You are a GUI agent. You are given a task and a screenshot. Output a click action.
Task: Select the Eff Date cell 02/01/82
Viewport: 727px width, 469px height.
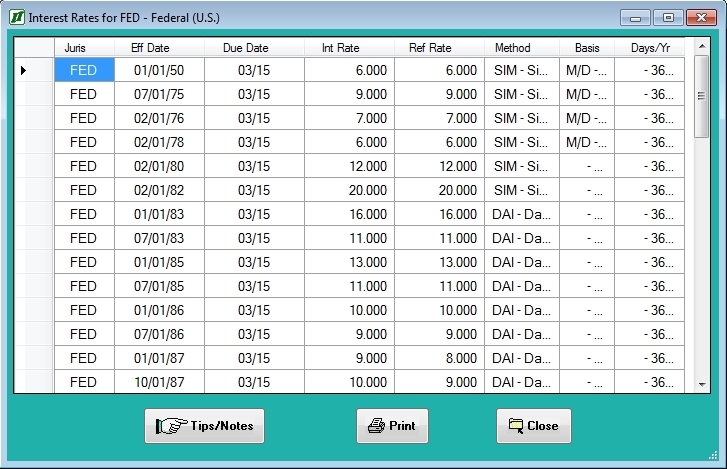pos(159,190)
